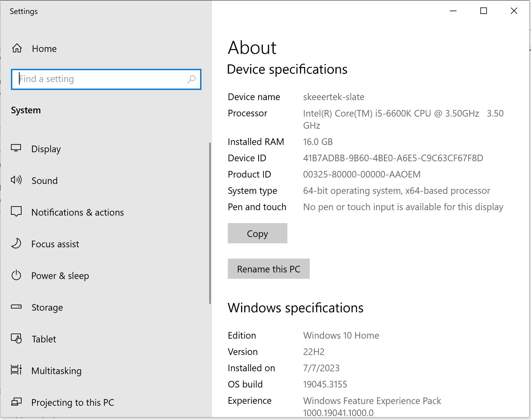The width and height of the screenshot is (531, 420).
Task: Click the Focus assist moon icon
Action: (x=16, y=244)
